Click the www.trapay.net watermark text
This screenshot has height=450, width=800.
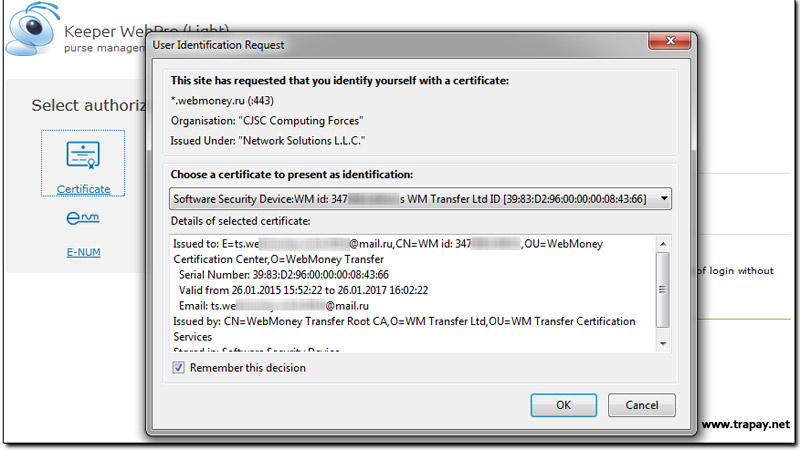click(745, 424)
